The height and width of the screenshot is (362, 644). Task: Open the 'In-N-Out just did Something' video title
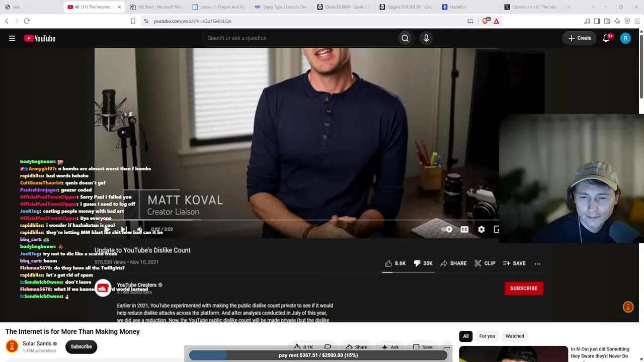600,352
